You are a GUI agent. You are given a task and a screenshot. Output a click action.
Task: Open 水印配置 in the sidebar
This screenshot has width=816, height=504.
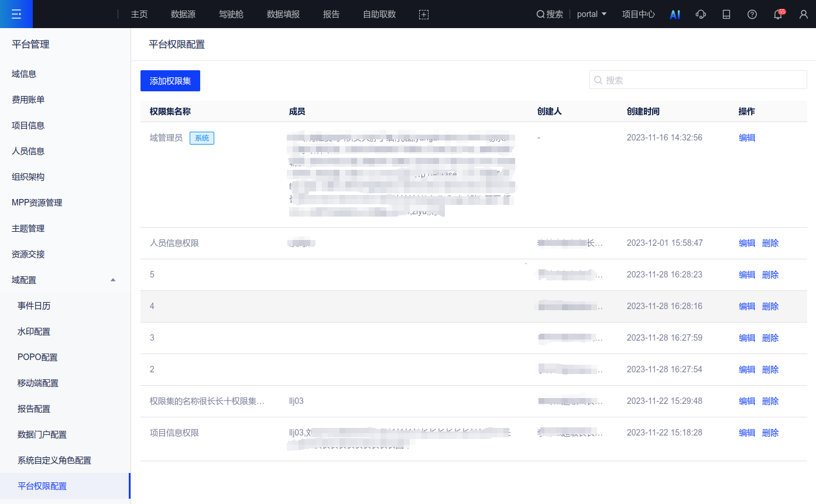tap(34, 331)
